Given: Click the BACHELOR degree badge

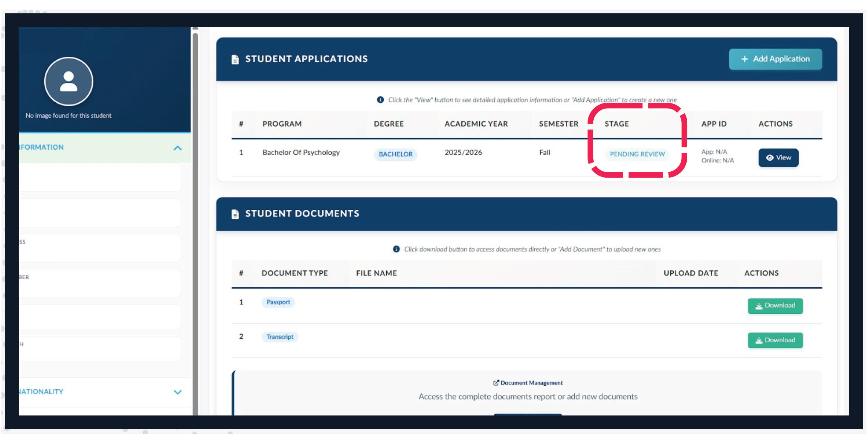Looking at the screenshot, I should click(395, 154).
